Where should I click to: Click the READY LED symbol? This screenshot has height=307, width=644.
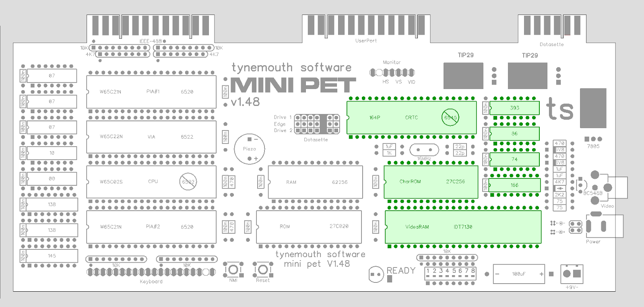376,274
